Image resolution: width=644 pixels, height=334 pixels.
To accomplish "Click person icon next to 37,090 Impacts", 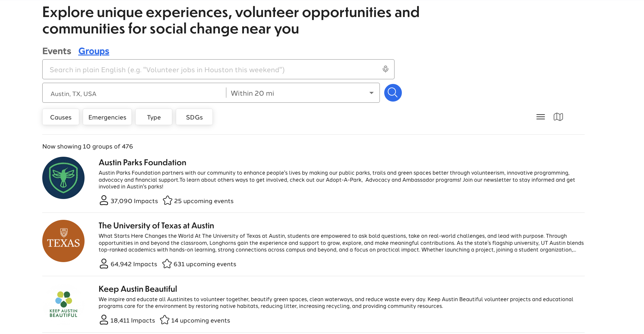I will [104, 200].
